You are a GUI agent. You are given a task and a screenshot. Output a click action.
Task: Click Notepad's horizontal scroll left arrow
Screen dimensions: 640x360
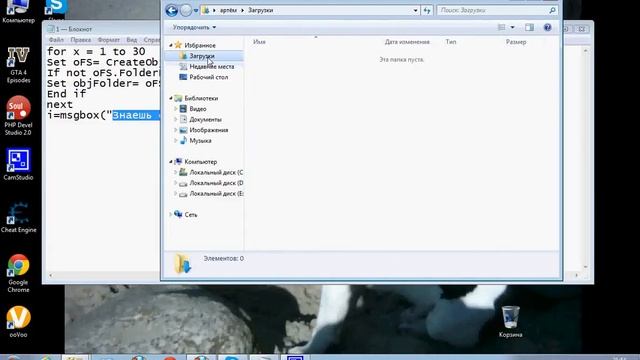[x=50, y=276]
